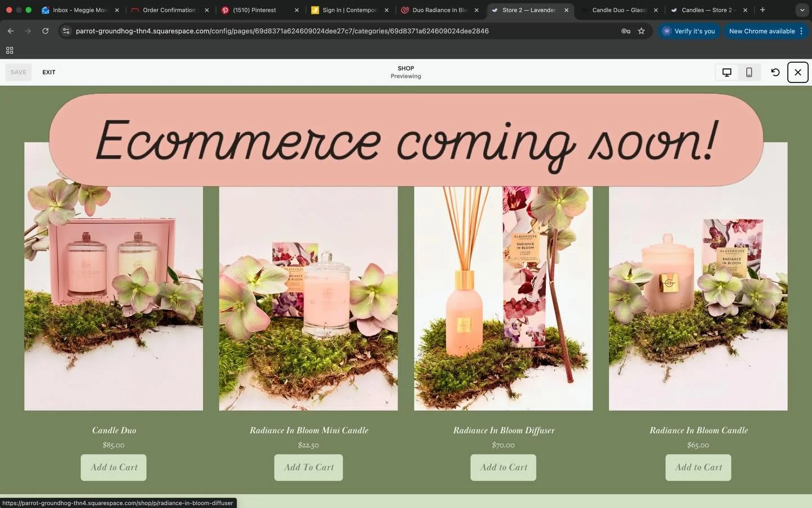812x508 pixels.
Task: Click the site information icon in address bar
Action: point(66,31)
